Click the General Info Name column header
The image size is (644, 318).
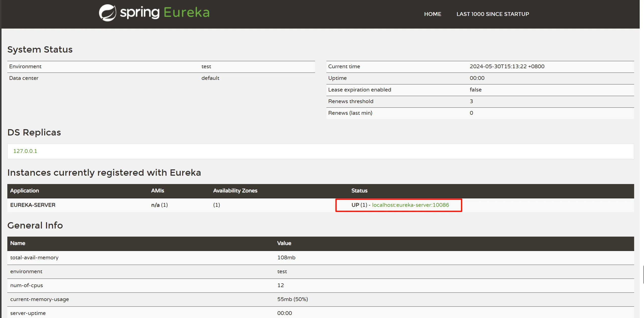pyautogui.click(x=18, y=243)
